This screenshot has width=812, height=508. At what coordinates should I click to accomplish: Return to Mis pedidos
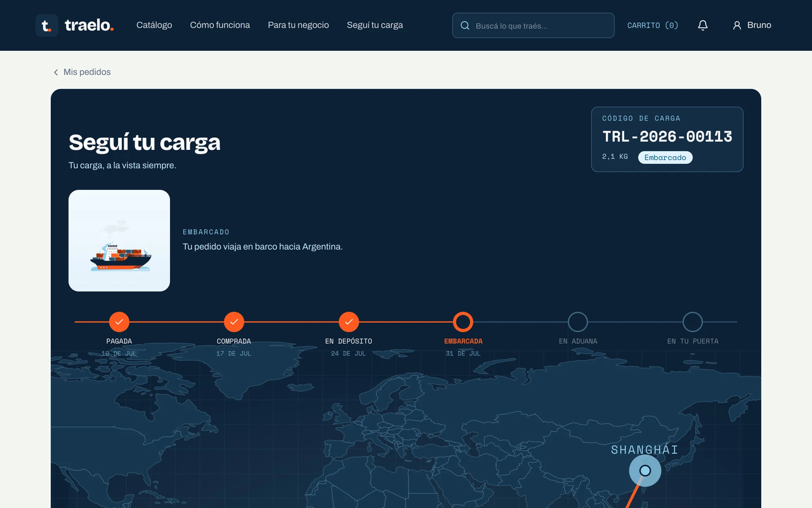(x=82, y=72)
